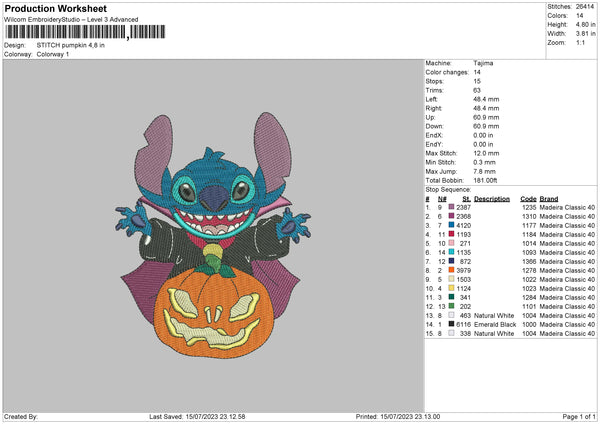Select the swatch beside stitch count 2368
This screenshot has width=600, height=424.
point(451,216)
